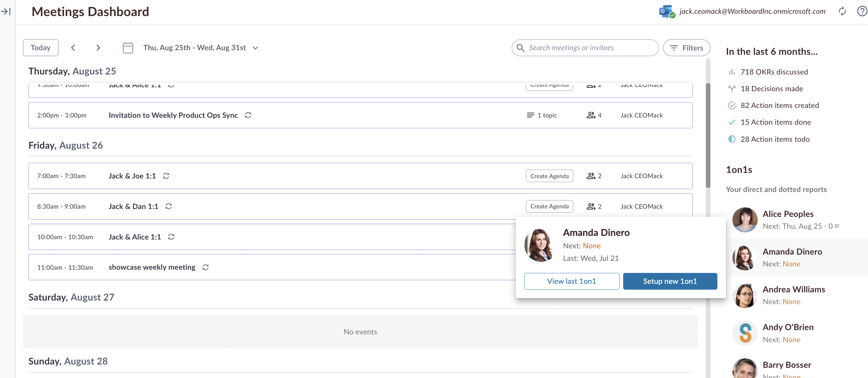Open Barry Bosser avatar in 1on1s
Image resolution: width=868 pixels, height=378 pixels.
point(745,369)
